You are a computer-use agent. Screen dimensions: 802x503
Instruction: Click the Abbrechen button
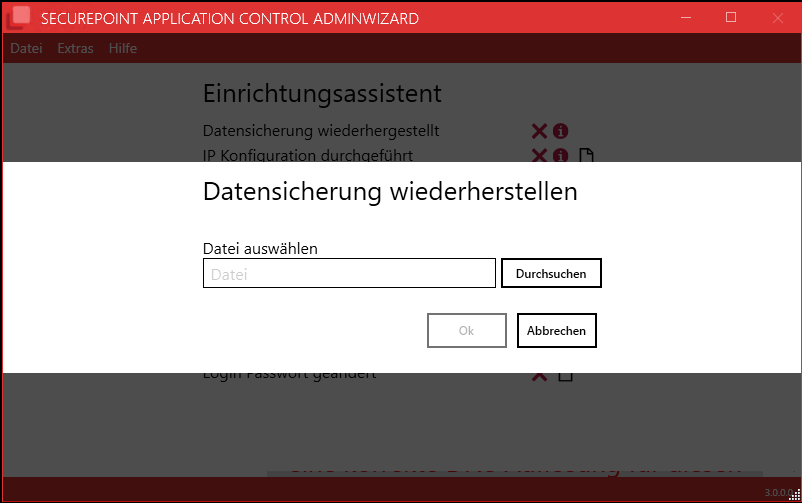click(556, 331)
